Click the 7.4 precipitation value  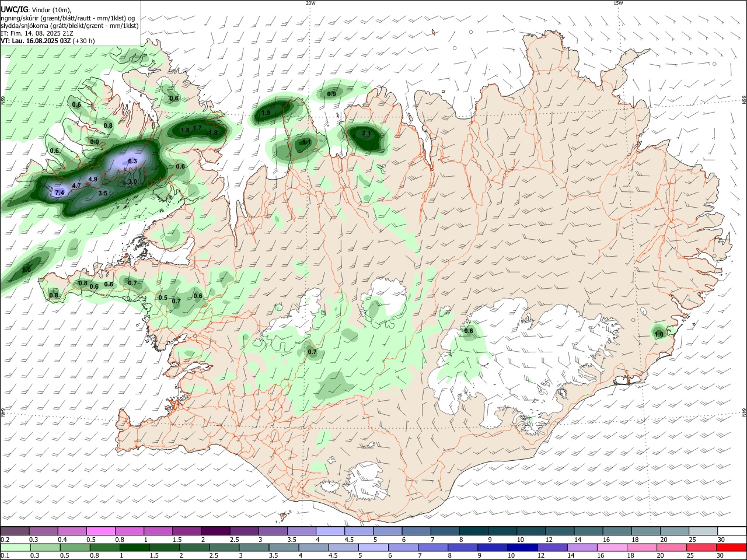[59, 192]
